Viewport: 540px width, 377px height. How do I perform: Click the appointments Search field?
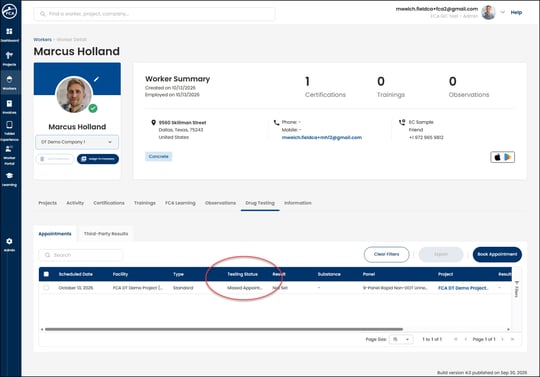[80, 255]
